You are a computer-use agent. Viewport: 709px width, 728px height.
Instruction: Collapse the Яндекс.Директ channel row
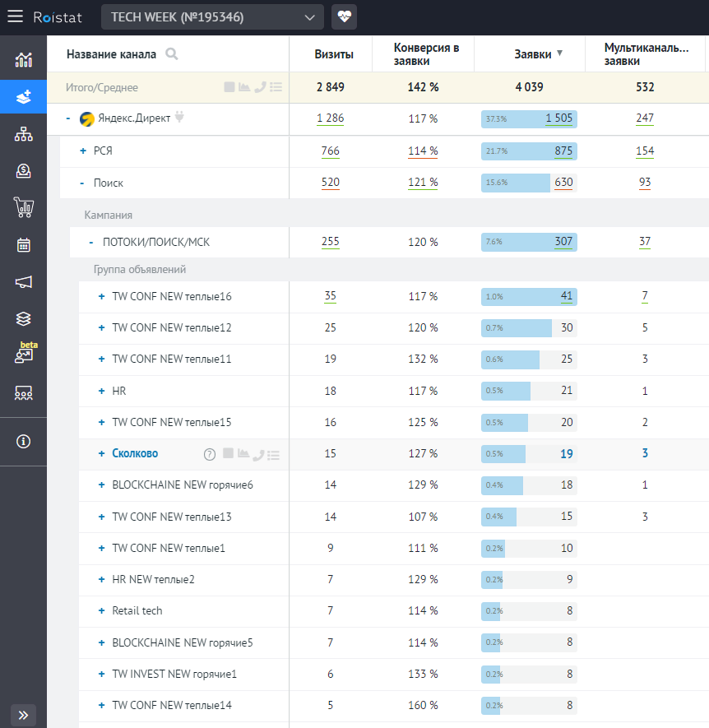[x=68, y=119]
